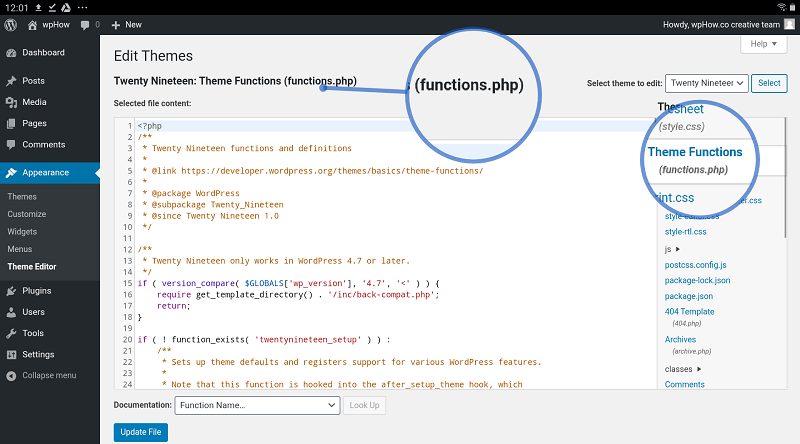Viewport: 800px width, 444px height.
Task: Click the comments bubble icon in admin bar
Action: point(85,24)
